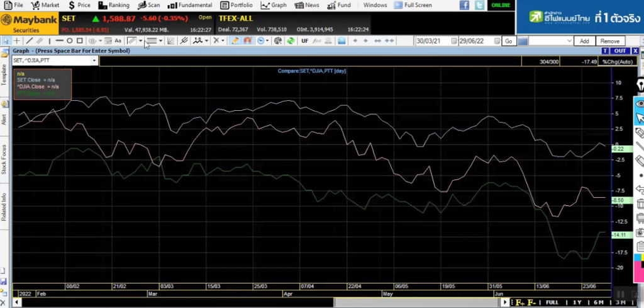644x308 pixels.
Task: Click the FULL range button
Action: pyautogui.click(x=552, y=303)
